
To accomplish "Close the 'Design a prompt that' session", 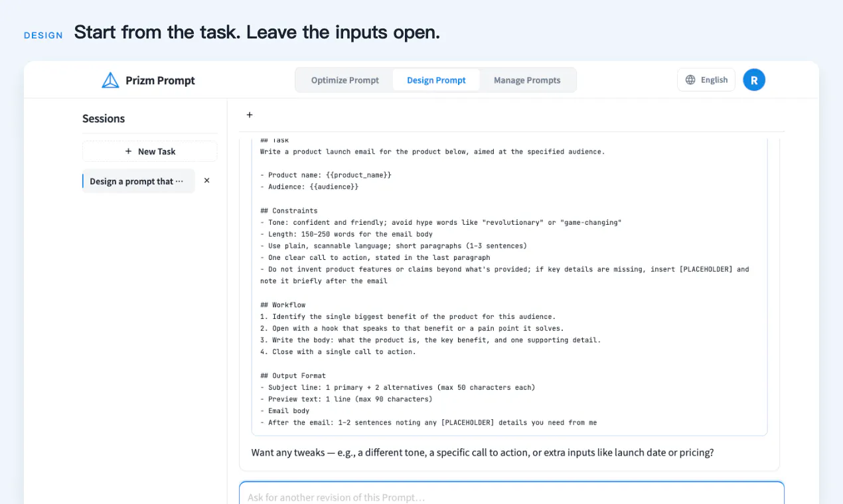I will tap(206, 180).
